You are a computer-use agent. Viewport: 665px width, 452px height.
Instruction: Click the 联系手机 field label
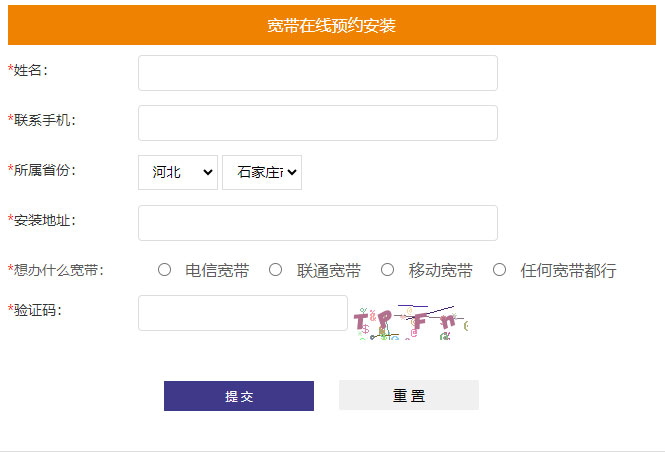(44, 120)
